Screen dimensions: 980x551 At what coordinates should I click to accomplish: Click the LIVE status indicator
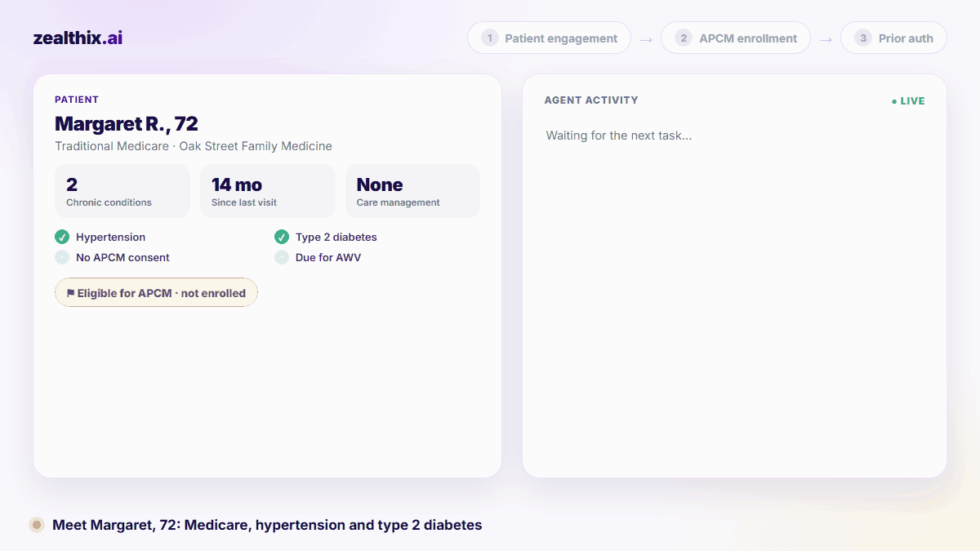(908, 101)
